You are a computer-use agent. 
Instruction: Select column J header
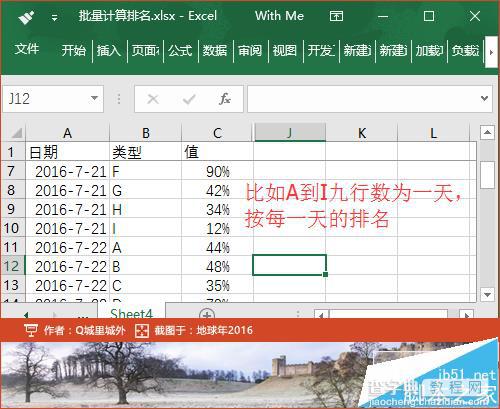(290, 133)
